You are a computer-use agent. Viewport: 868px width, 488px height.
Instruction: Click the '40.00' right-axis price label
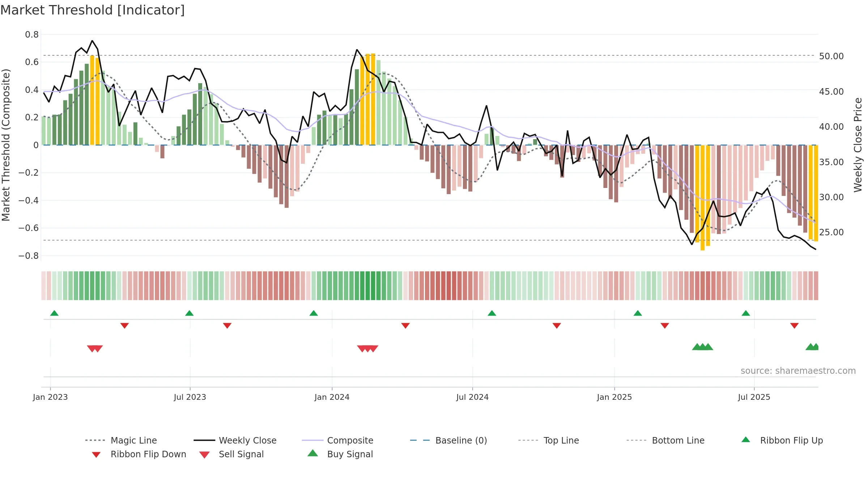(x=831, y=127)
